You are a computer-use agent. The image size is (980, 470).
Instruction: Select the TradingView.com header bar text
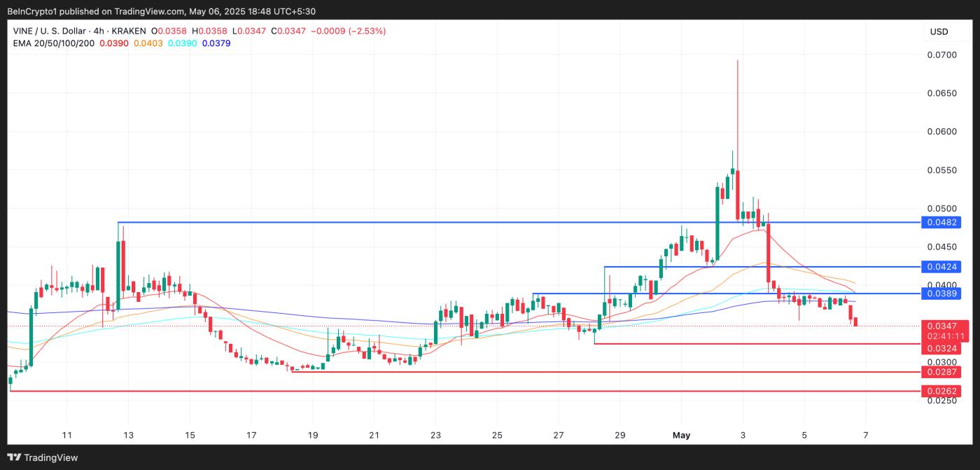pos(161,11)
